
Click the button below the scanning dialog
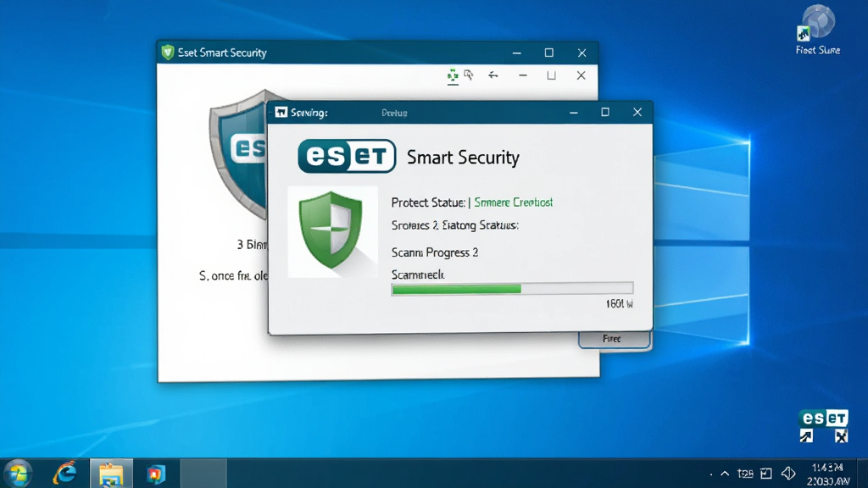615,339
